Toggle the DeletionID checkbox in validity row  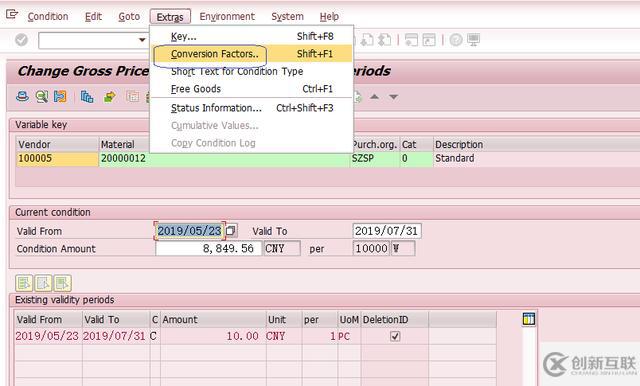click(395, 336)
